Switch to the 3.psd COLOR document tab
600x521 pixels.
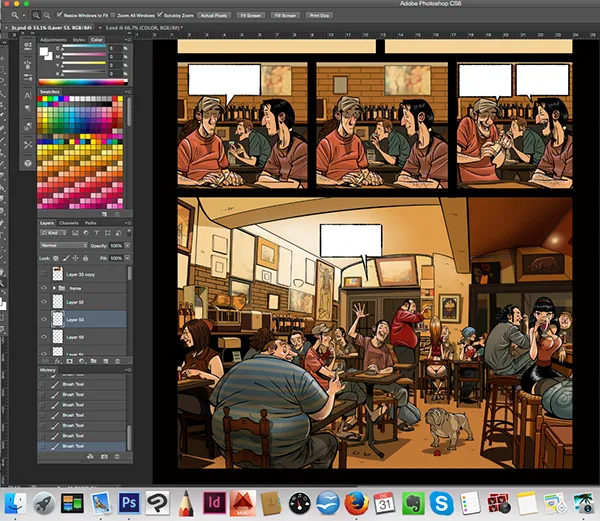point(143,28)
